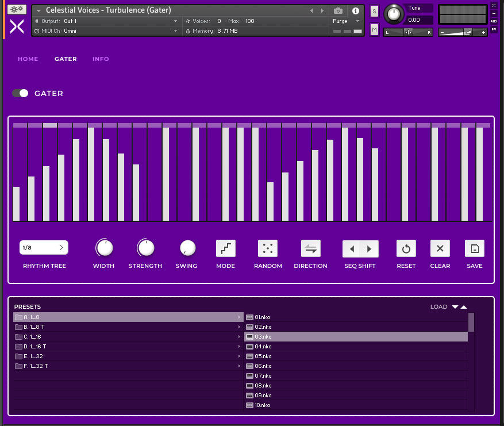Switch to the Home tab
504x426 pixels.
click(28, 59)
